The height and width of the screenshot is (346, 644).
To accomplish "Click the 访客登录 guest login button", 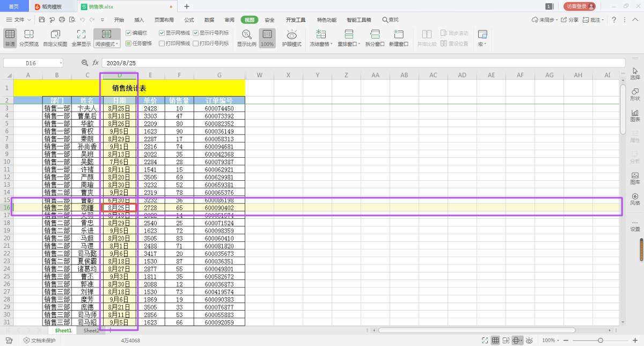I will pyautogui.click(x=580, y=6).
